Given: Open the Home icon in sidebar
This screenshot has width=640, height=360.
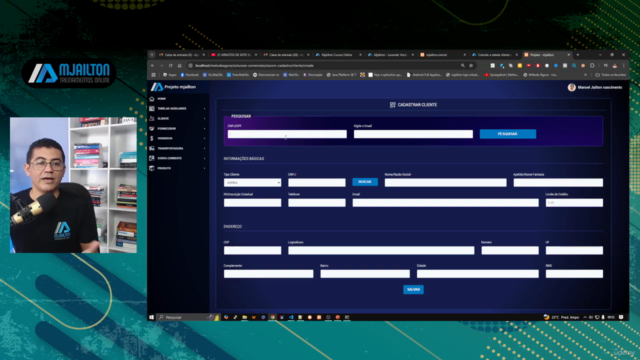Looking at the screenshot, I should (x=152, y=99).
